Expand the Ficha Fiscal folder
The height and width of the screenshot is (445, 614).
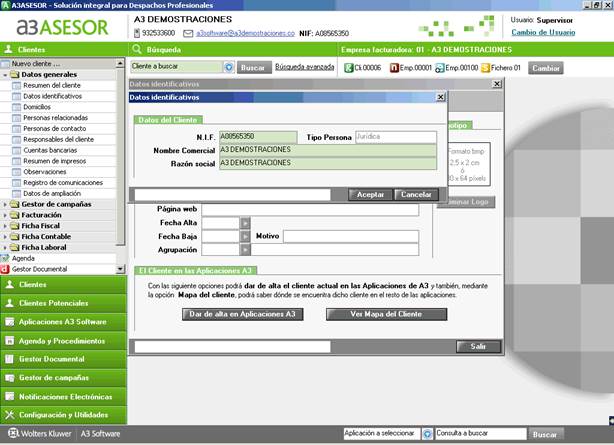coord(6,225)
